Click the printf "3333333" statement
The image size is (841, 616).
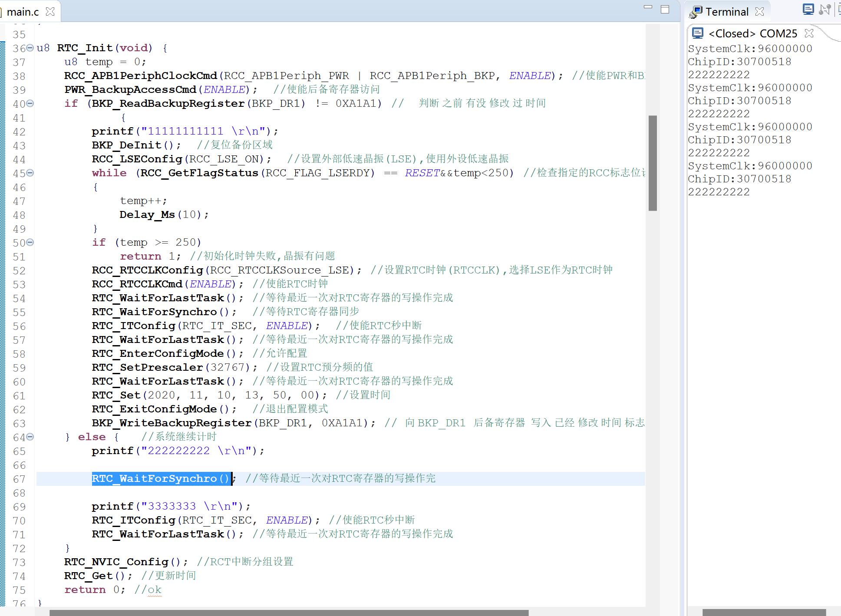click(171, 506)
